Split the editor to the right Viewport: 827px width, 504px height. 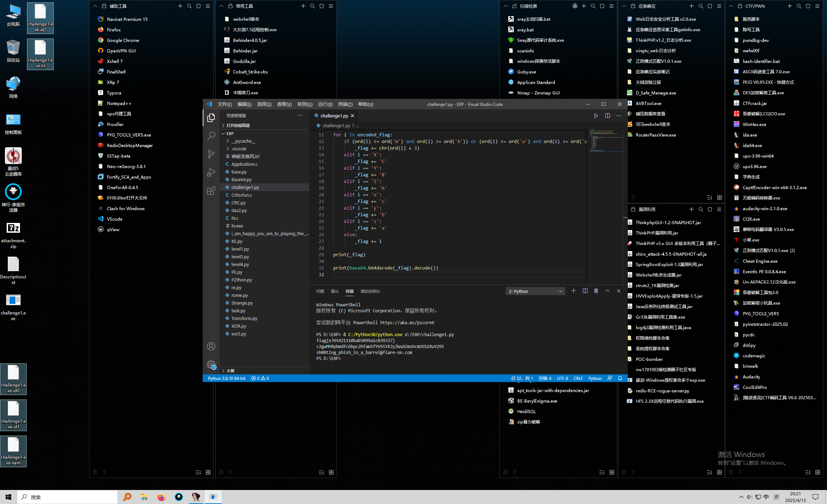[607, 116]
